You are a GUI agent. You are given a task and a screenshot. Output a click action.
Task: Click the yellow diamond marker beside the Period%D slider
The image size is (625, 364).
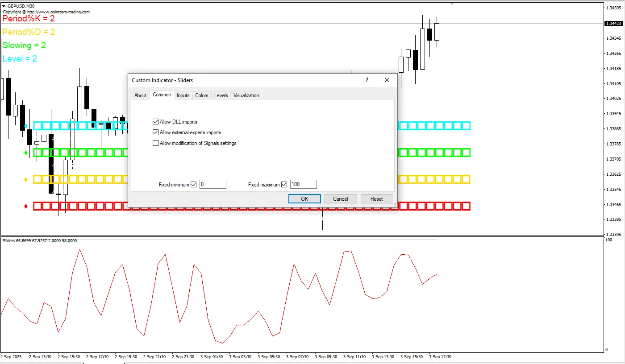click(x=26, y=179)
